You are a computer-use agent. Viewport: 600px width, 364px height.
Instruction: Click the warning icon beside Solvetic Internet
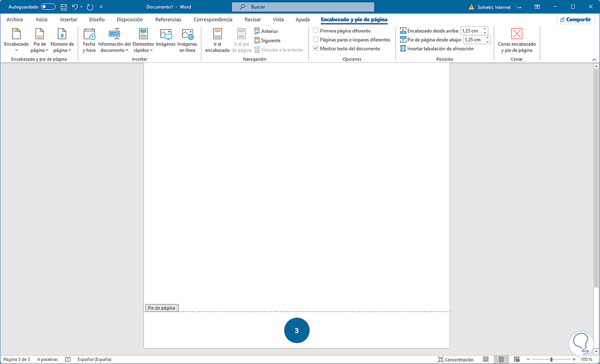pyautogui.click(x=471, y=7)
